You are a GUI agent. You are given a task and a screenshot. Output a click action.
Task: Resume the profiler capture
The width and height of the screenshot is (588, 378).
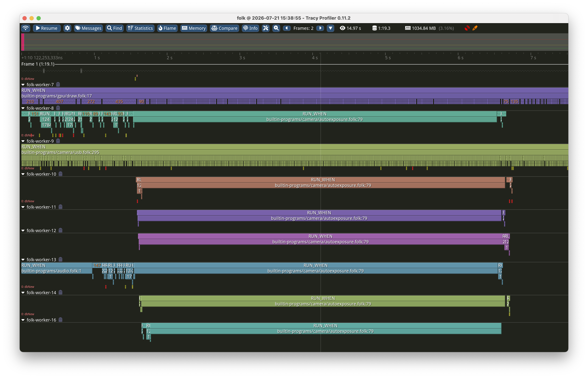click(x=47, y=28)
